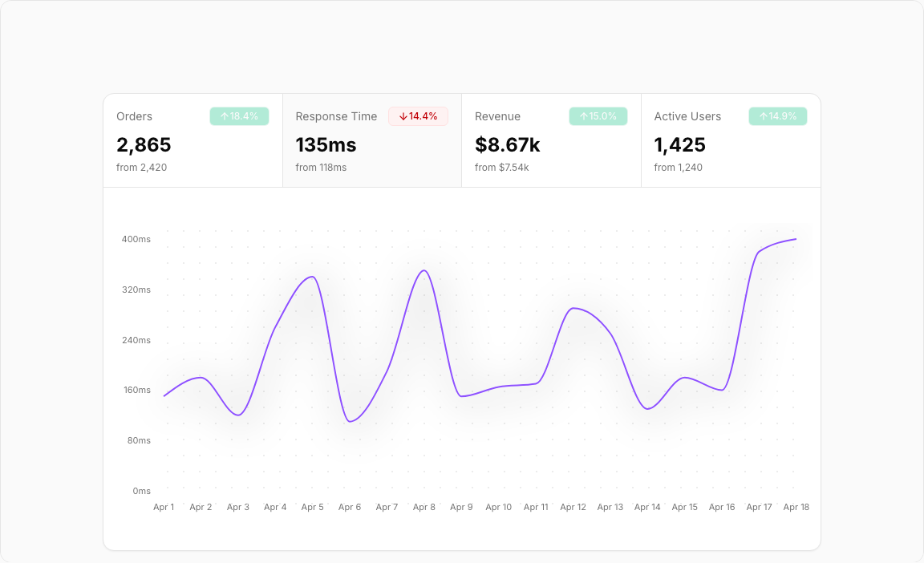Open the Revenue metric card
The height and width of the screenshot is (563, 924).
click(551, 141)
